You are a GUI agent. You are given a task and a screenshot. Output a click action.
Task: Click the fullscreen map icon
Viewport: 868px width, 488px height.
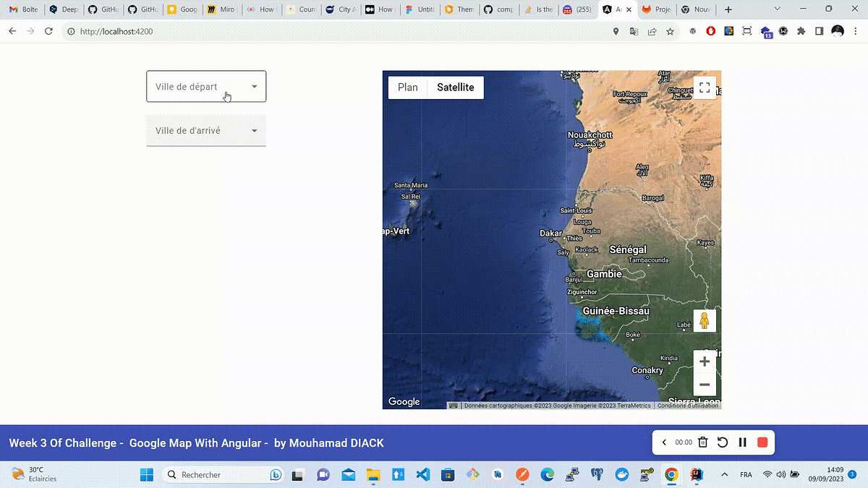[x=705, y=87]
